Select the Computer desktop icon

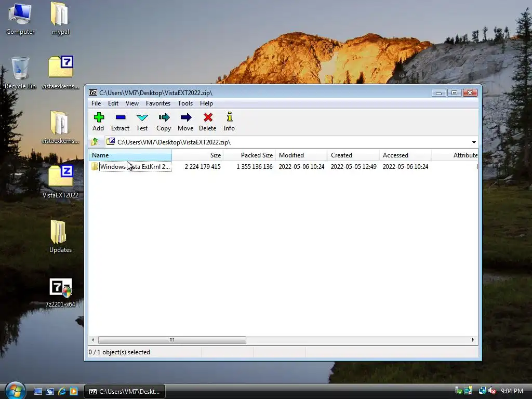pyautogui.click(x=20, y=19)
